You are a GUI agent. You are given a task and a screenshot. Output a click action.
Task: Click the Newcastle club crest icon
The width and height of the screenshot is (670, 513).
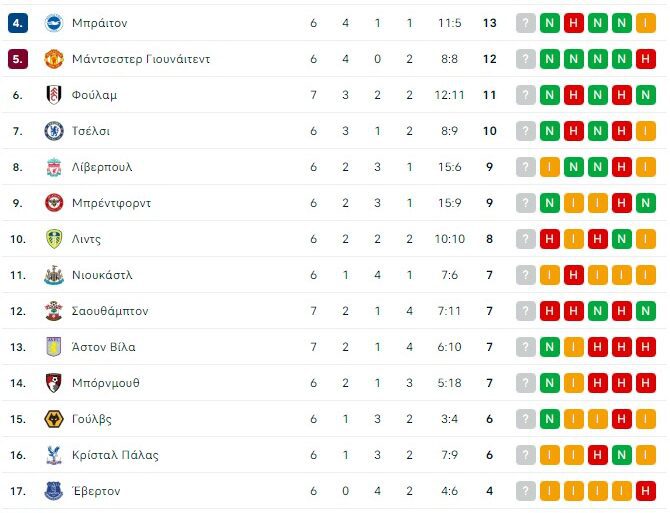pos(54,275)
